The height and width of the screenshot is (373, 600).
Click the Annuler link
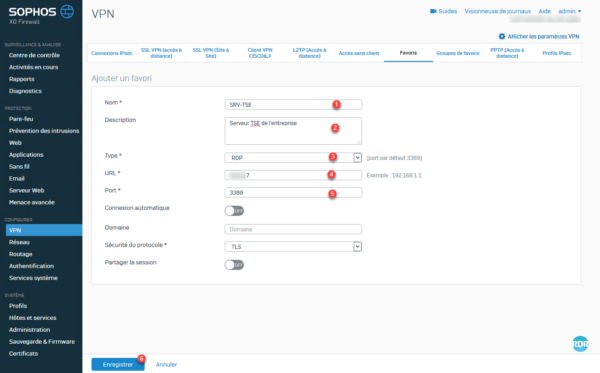coord(166,365)
